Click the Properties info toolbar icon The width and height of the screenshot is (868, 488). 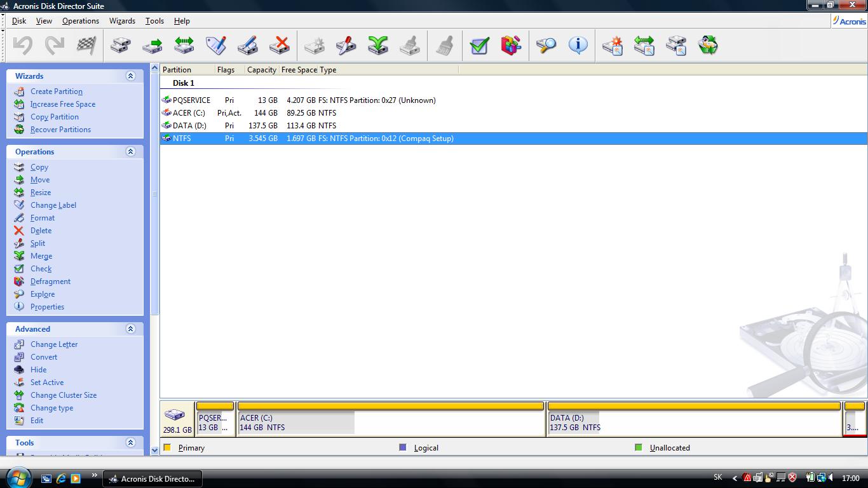578,45
